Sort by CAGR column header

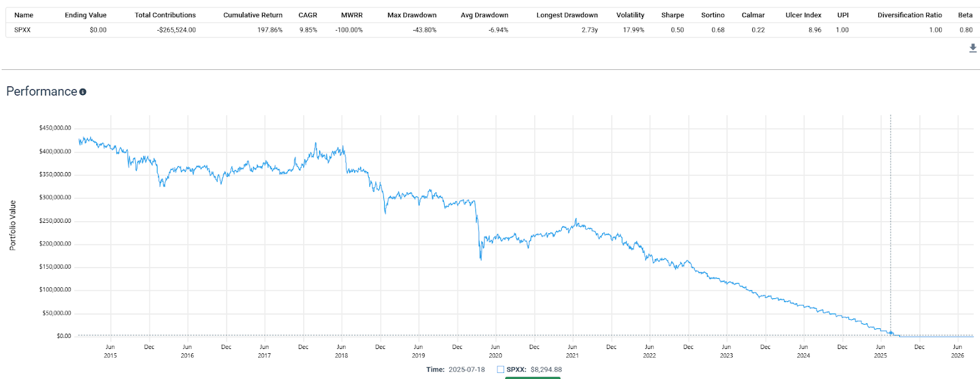(x=307, y=15)
